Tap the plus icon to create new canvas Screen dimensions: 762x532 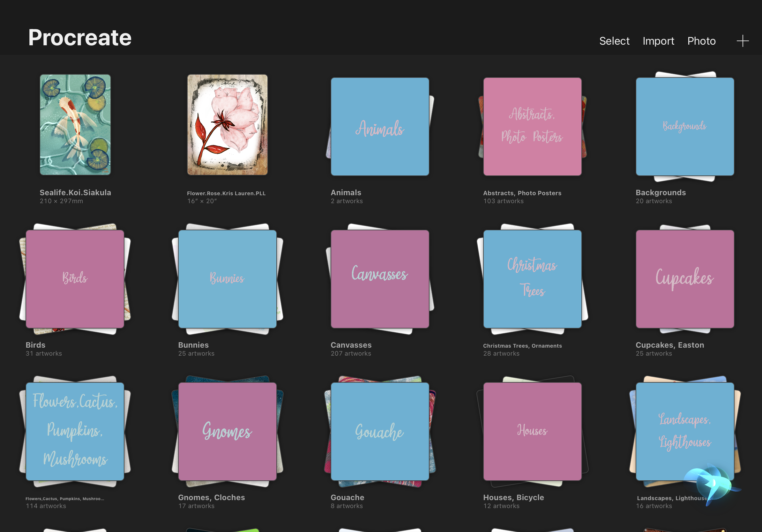[x=743, y=41]
